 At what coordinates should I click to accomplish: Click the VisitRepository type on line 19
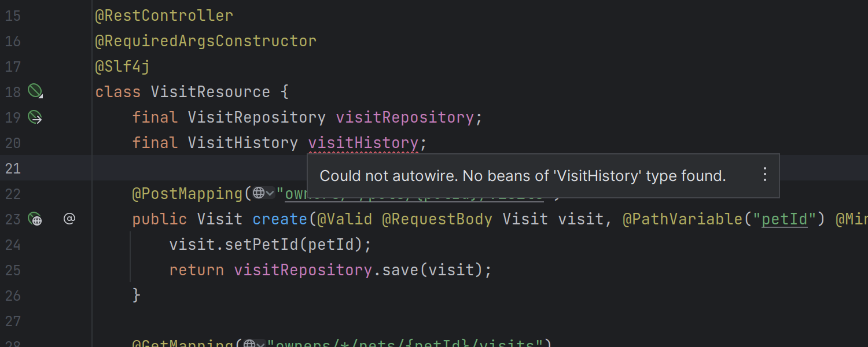point(256,117)
